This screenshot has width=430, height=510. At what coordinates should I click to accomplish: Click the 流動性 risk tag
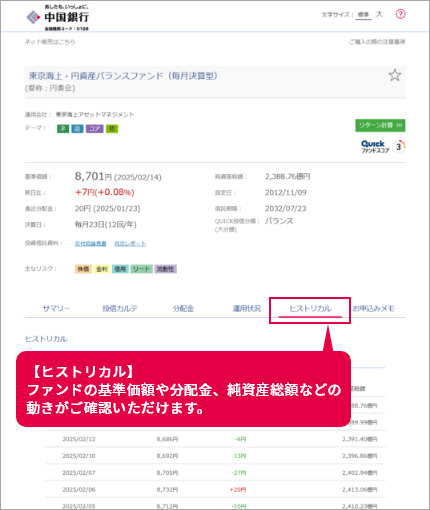coord(166,269)
